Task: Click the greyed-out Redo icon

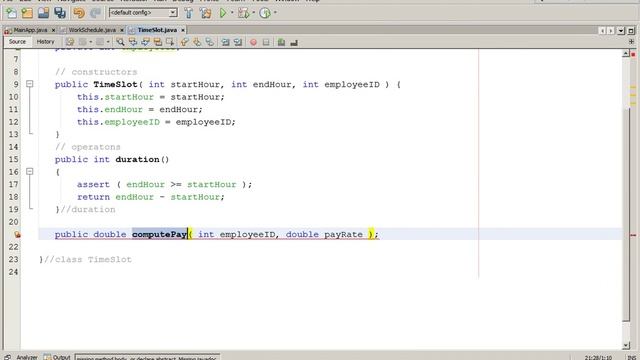Action: pyautogui.click(x=95, y=13)
